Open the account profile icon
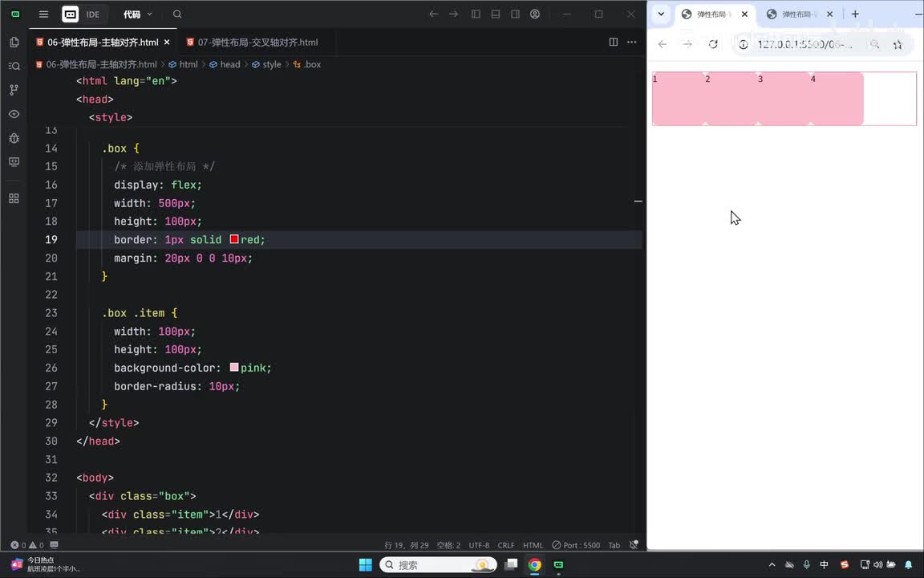 point(535,14)
